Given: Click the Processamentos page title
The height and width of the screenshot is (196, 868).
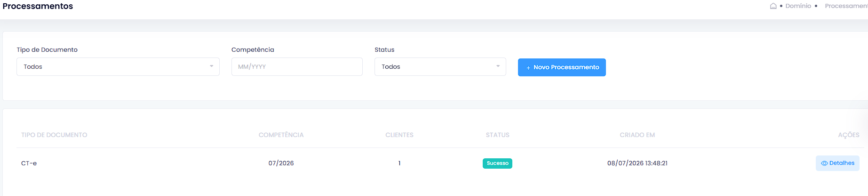Looking at the screenshot, I should click(38, 6).
